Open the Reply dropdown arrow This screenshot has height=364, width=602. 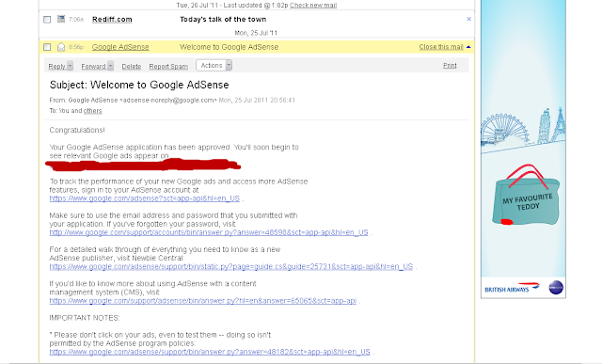[70, 66]
